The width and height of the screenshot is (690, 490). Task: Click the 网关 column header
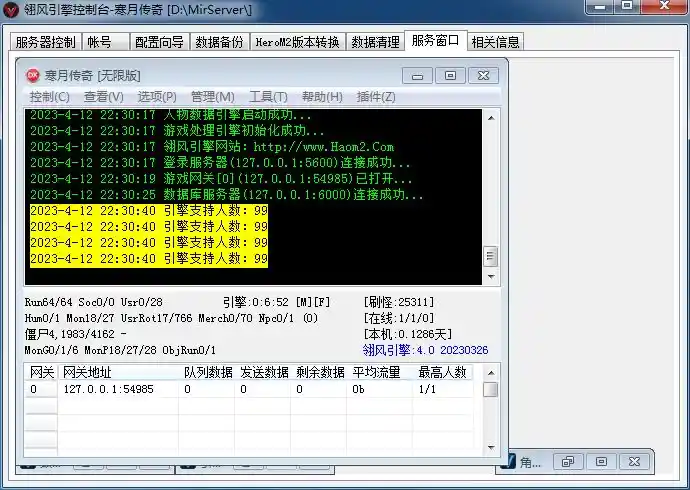41,373
